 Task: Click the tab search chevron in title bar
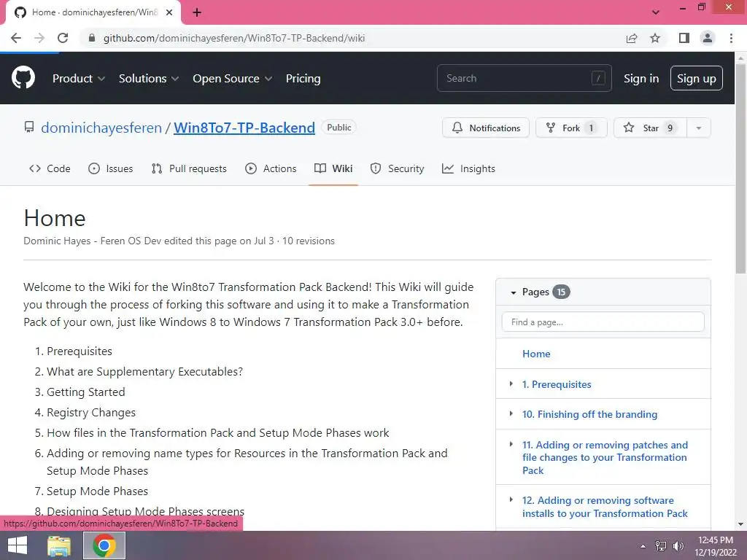[x=656, y=12]
